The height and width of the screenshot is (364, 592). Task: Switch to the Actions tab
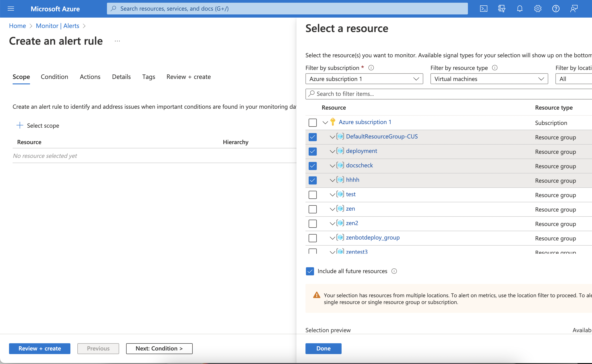coord(90,77)
